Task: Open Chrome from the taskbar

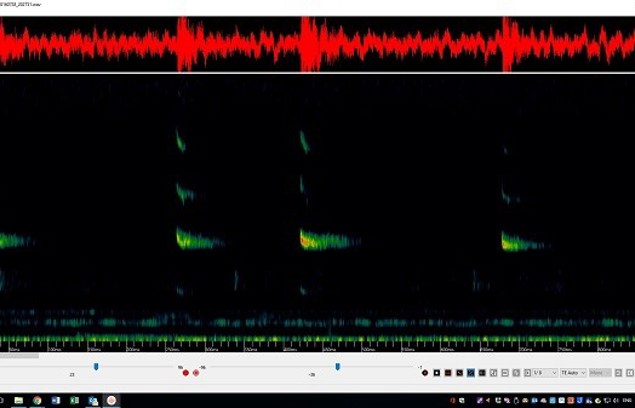Action: [37, 400]
